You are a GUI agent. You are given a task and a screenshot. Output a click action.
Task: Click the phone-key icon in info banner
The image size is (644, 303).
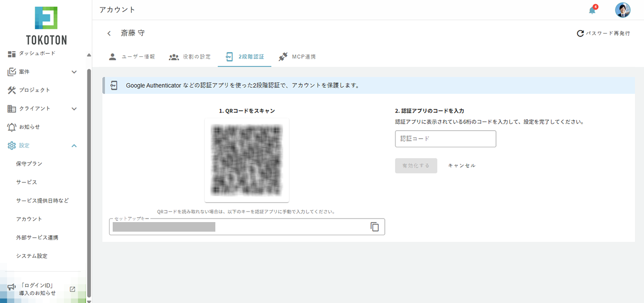point(114,85)
